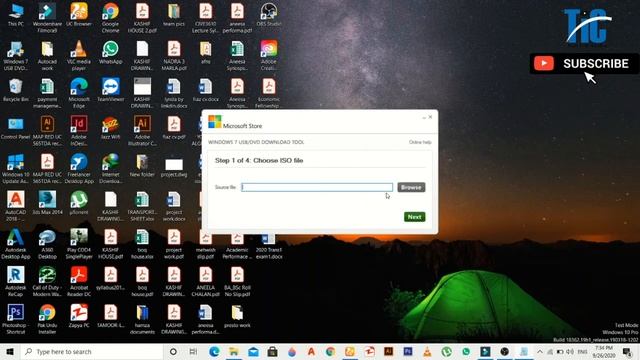Select the fiaz cv.docx file

point(206,91)
